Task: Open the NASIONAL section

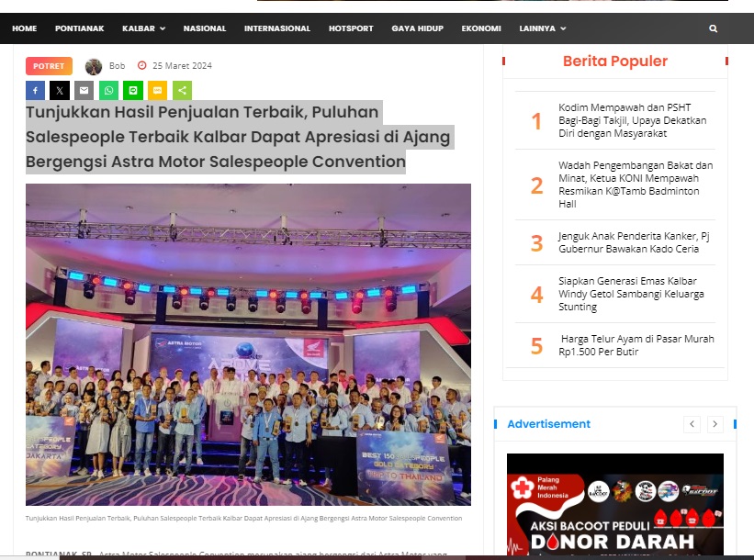Action: 205,28
